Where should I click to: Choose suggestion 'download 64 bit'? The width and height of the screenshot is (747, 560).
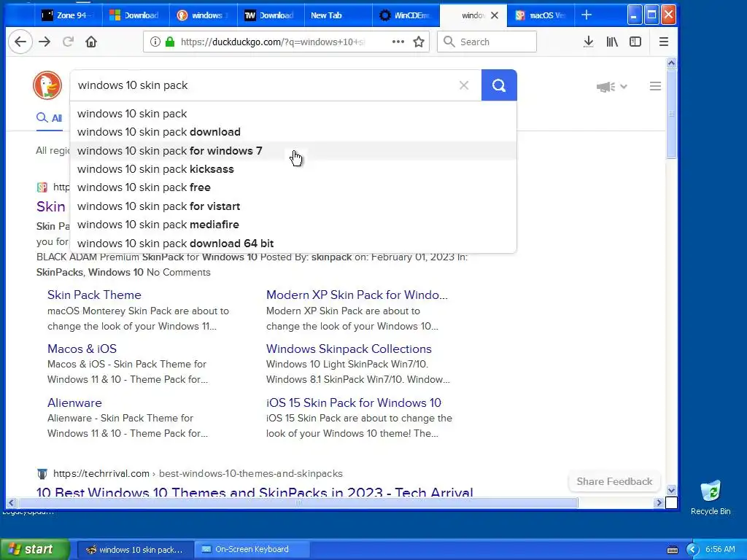[293, 244]
